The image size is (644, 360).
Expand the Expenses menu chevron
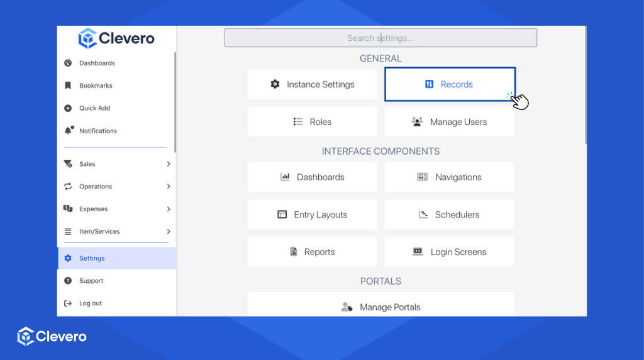tap(169, 209)
